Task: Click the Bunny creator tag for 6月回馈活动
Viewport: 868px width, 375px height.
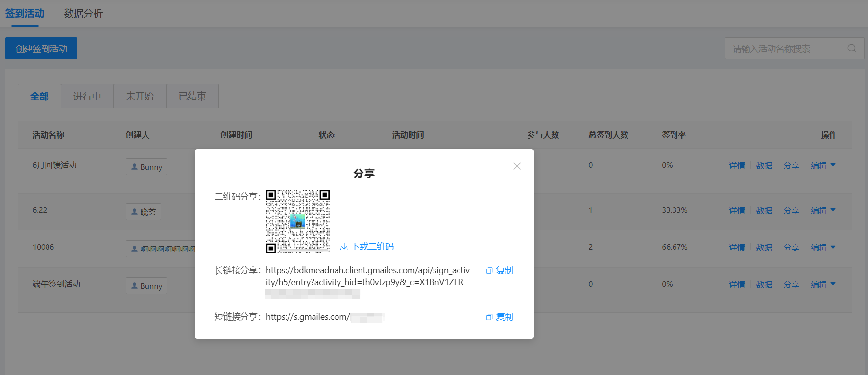Action: 146,167
